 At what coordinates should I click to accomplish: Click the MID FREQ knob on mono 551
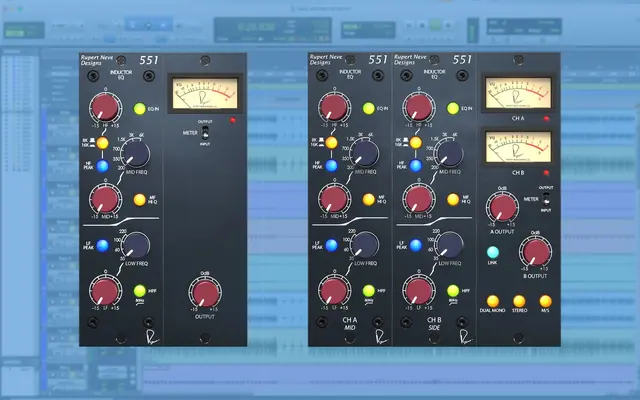pos(136,154)
